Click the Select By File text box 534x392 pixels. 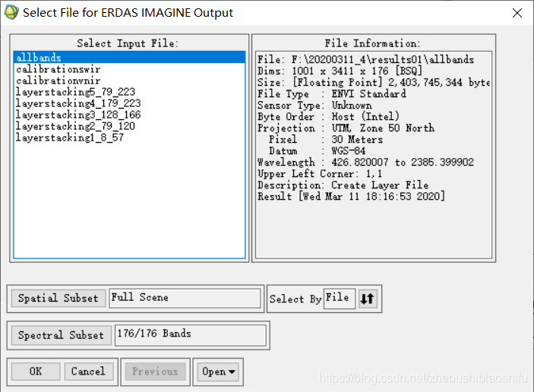[340, 299]
